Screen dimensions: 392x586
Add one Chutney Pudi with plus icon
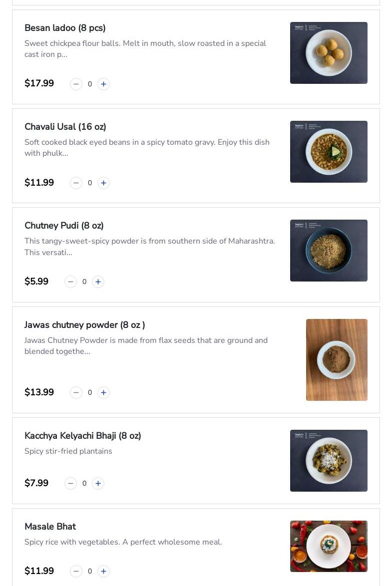coord(98,282)
